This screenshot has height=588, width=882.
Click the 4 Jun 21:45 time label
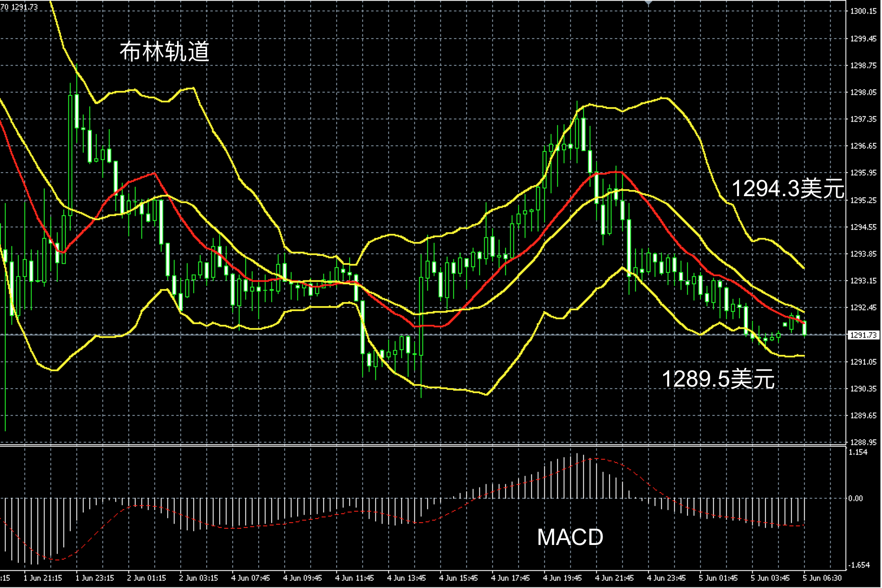point(614,578)
